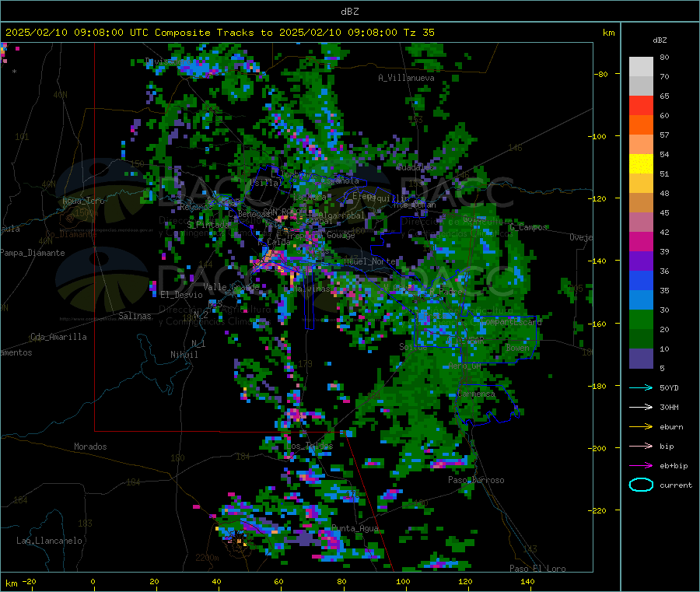Pick the yellow dotted 51-54 dBZ swatch
Viewport: 700px width, 592px height.
click(x=641, y=164)
